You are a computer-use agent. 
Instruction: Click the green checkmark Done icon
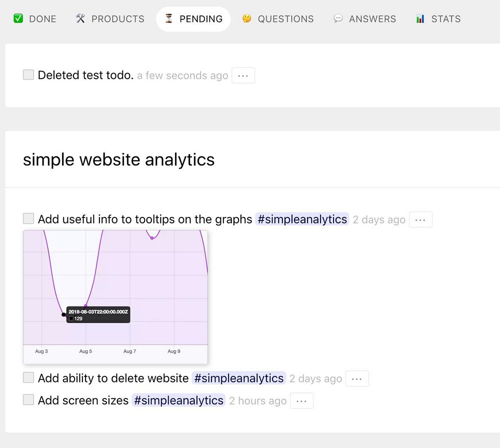click(18, 19)
